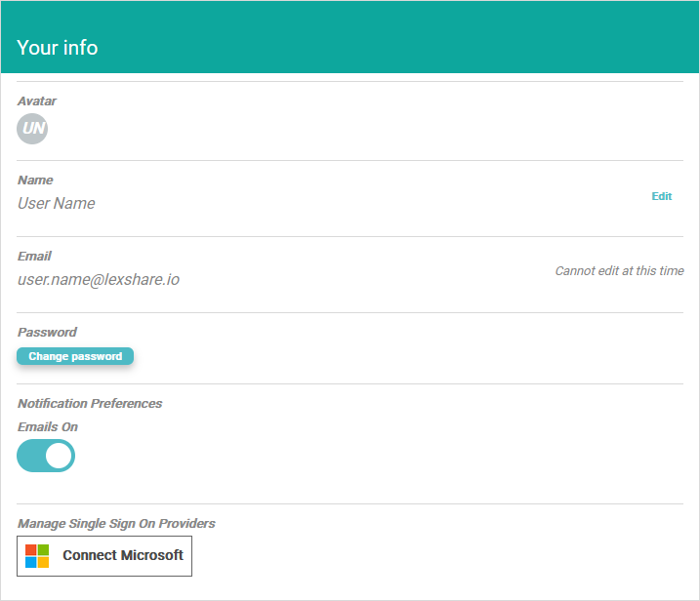
Task: Click the Microsoft logo icon
Action: tap(37, 556)
